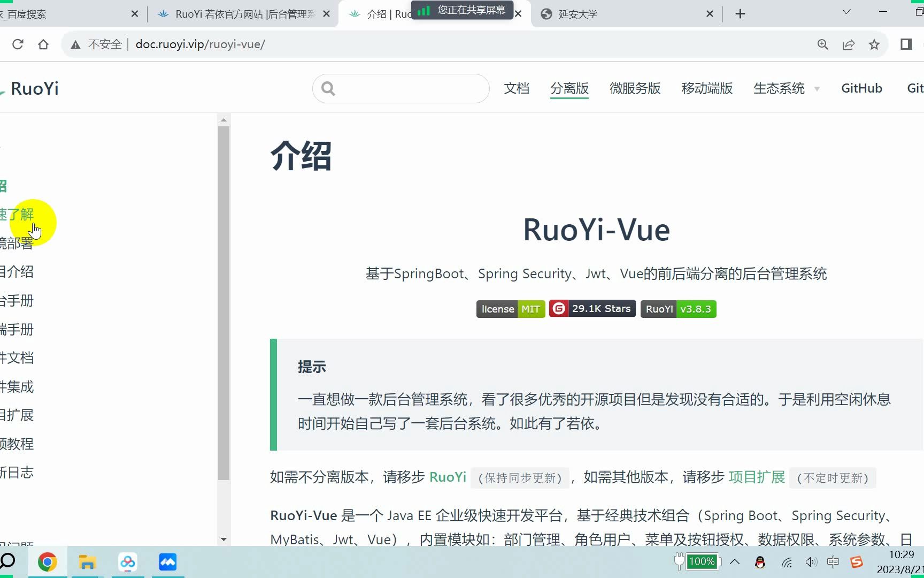Viewport: 924px width, 578px height.
Task: Select the 部署 sidebar item
Action: (17, 243)
